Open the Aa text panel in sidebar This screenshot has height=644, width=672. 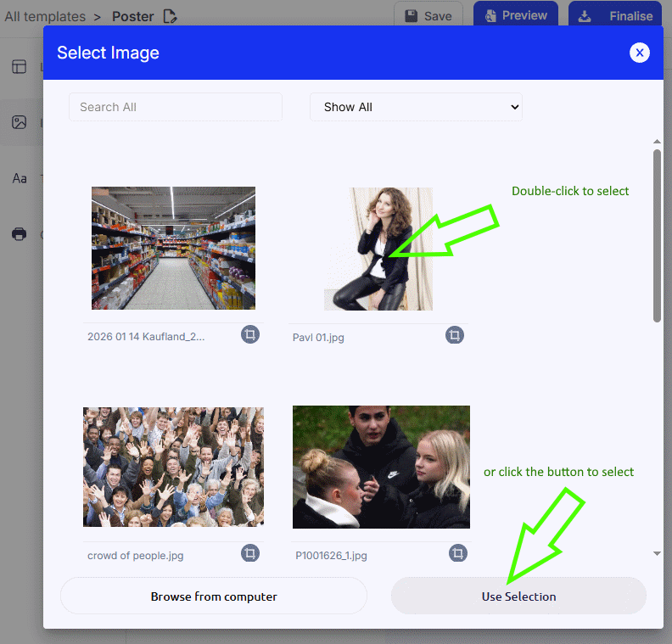tap(20, 178)
